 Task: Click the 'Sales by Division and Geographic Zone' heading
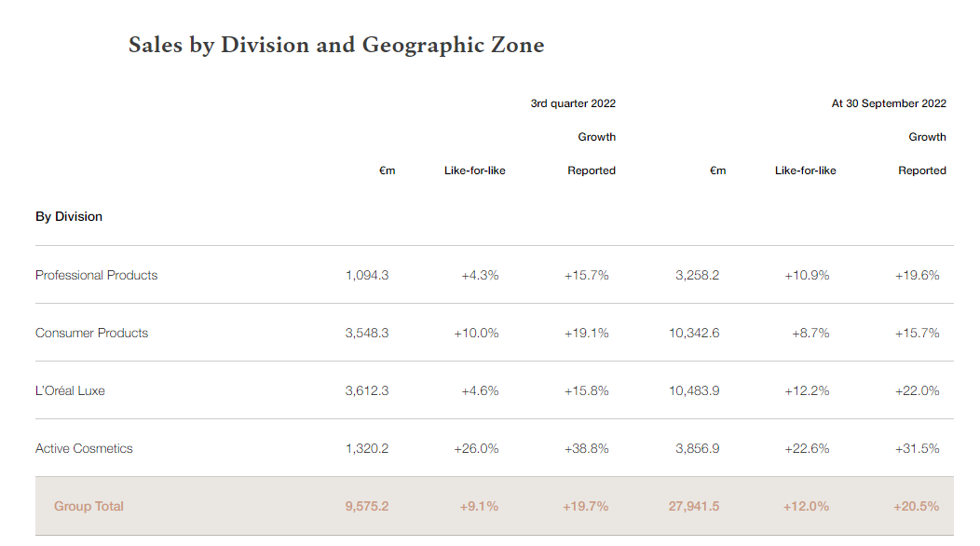(x=336, y=45)
